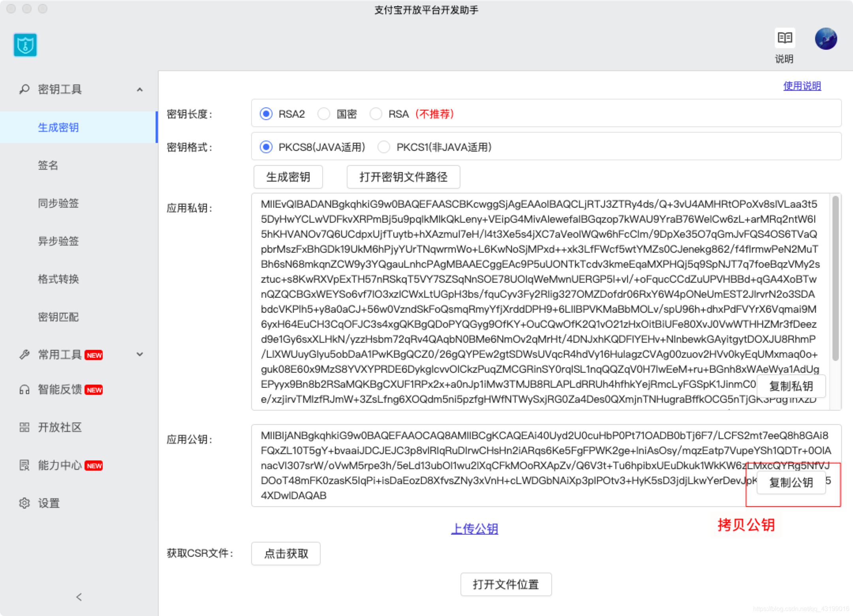Screen dimensions: 853x616
Task: Click the gear icon beside 设置
Action: [x=24, y=503]
